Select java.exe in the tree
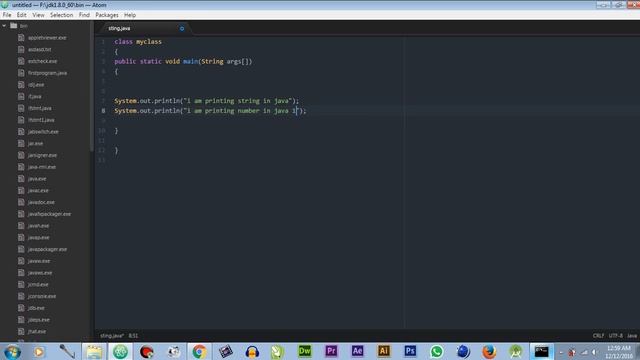Image resolution: width=640 pixels, height=360 pixels. pyautogui.click(x=37, y=179)
